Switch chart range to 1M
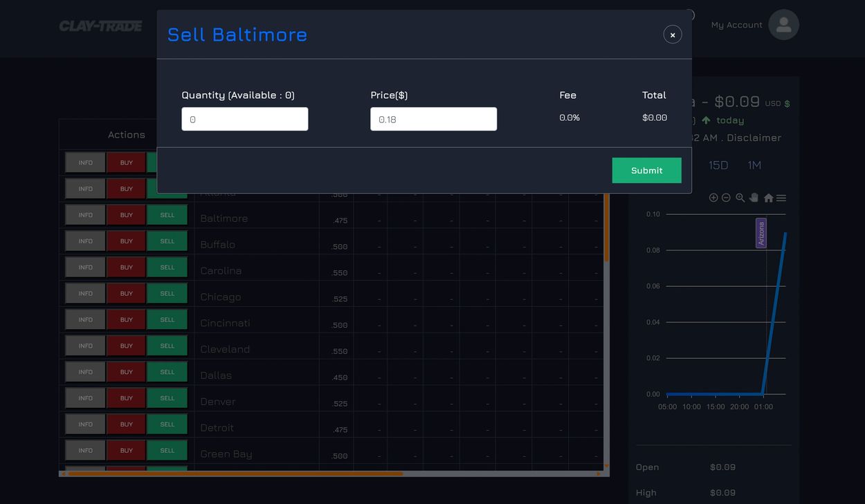Viewport: 865px width, 504px height. (754, 165)
